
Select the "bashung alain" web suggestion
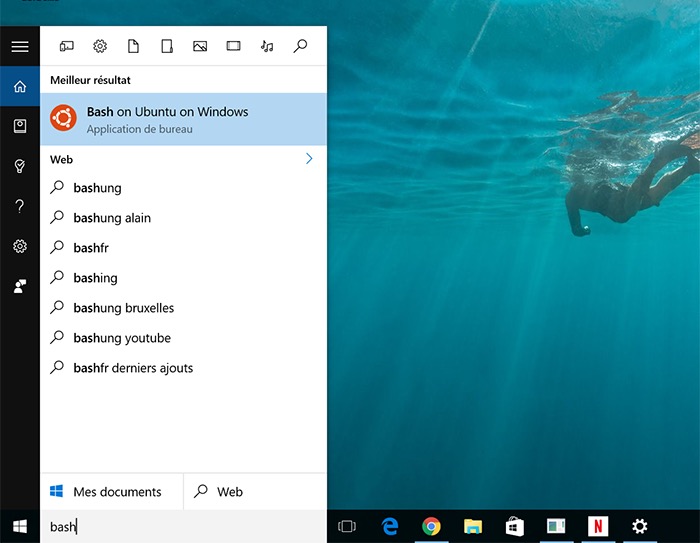(x=112, y=218)
